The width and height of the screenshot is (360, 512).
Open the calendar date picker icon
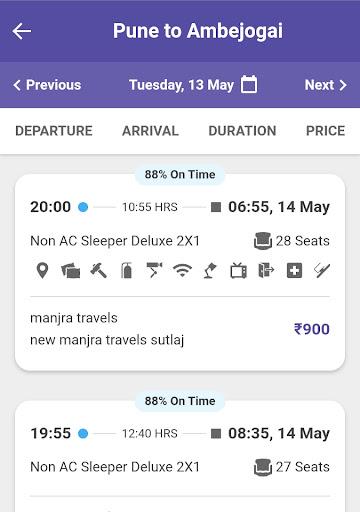[x=249, y=84]
